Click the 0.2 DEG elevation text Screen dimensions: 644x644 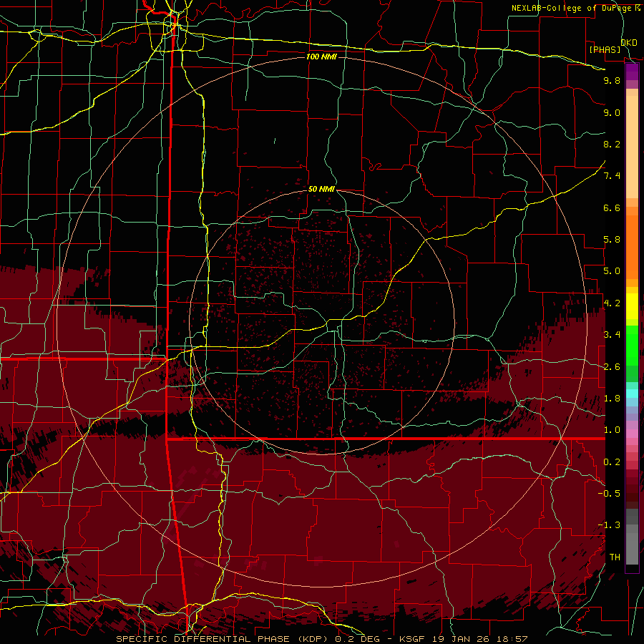coord(359,639)
